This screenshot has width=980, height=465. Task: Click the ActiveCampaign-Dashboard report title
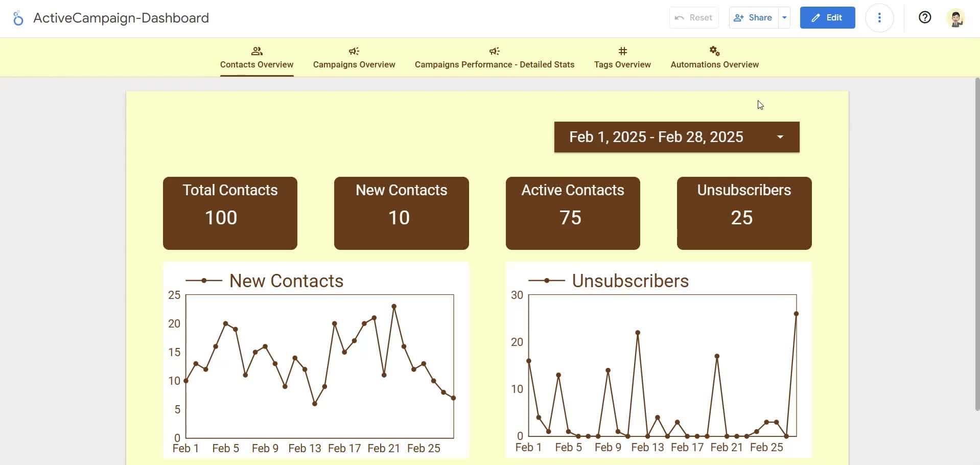click(121, 18)
